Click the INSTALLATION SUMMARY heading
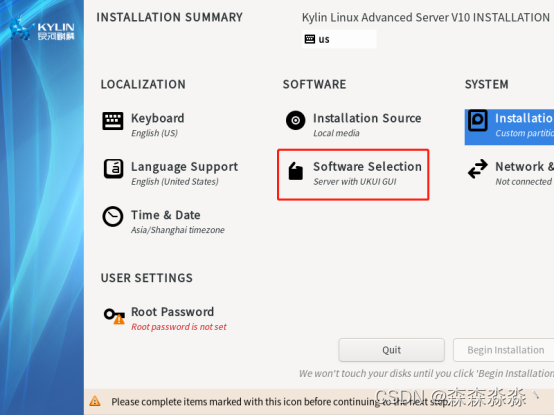 (170, 17)
